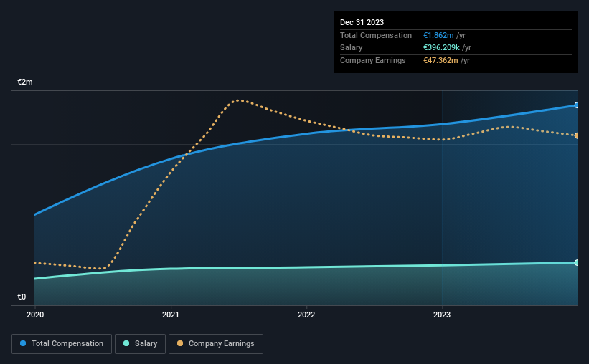Click the Salary end data point
The width and height of the screenshot is (589, 364).
(x=576, y=263)
